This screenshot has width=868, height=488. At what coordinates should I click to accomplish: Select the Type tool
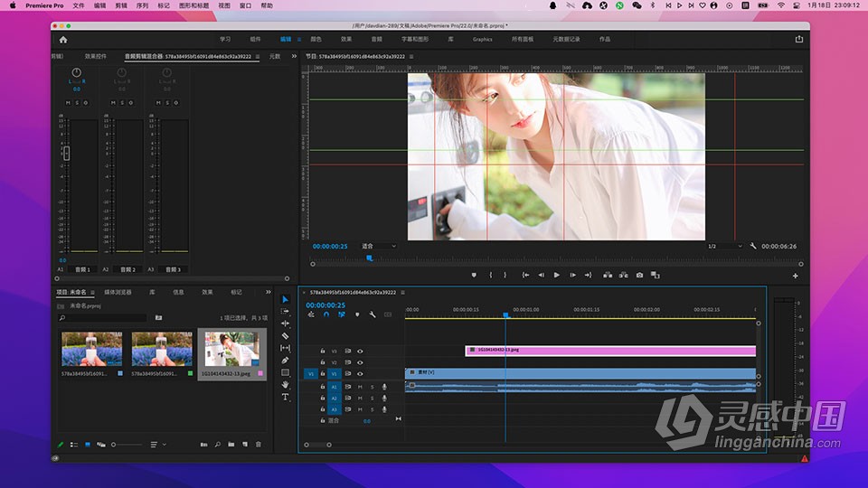coord(285,397)
